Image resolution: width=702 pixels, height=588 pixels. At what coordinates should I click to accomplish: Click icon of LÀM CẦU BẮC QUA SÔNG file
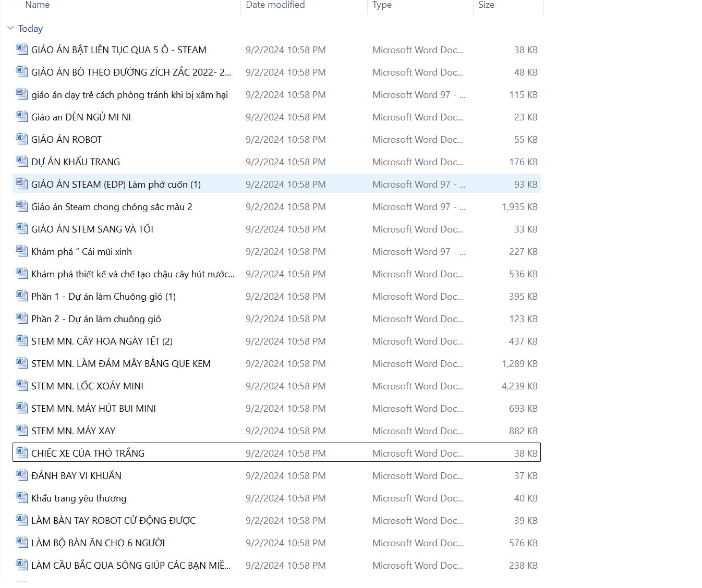pyautogui.click(x=22, y=565)
